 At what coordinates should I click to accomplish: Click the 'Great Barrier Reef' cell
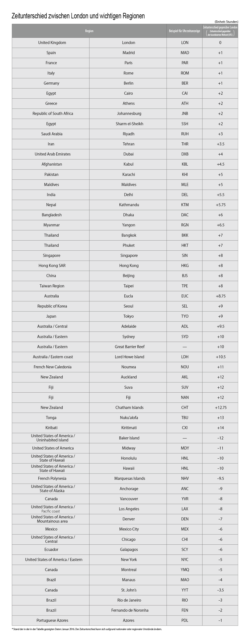pos(130,347)
